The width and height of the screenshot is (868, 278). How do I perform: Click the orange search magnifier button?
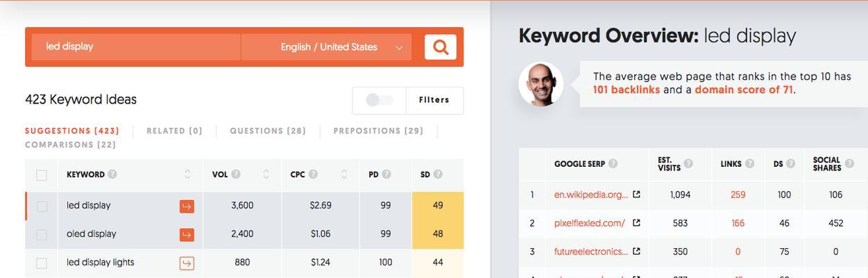[441, 47]
